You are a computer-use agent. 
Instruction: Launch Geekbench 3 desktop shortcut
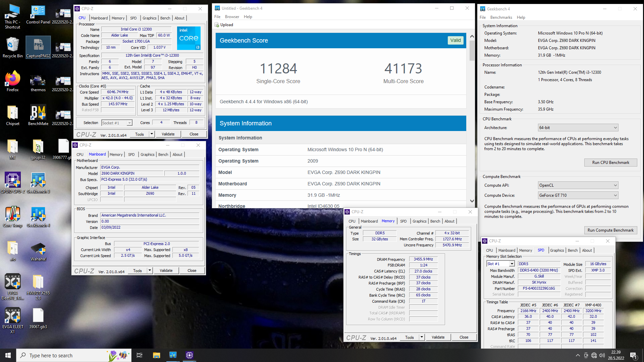pos(38,183)
